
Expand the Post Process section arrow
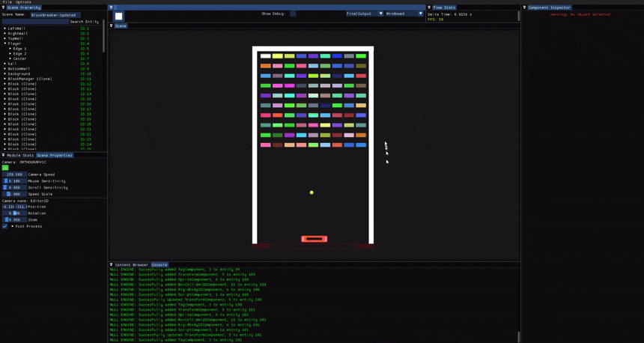coord(12,226)
